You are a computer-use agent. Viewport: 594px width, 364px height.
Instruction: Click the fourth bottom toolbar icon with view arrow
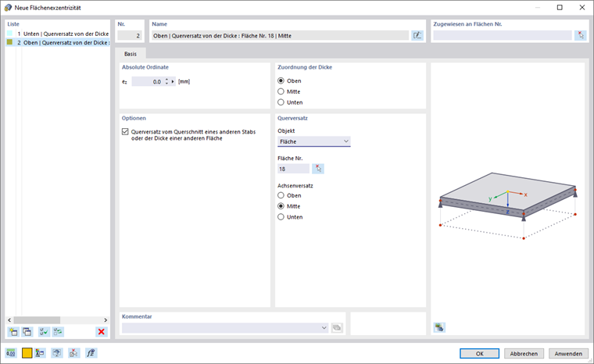(57, 353)
